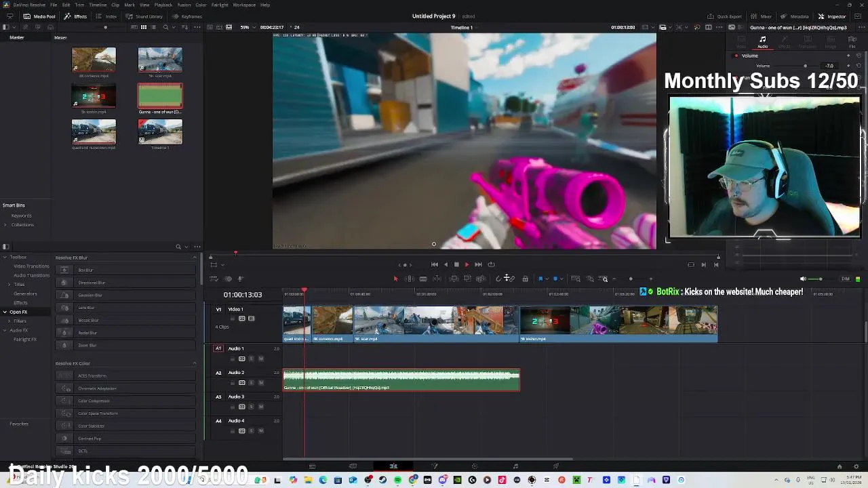Open the Fairlight page icon
The height and width of the screenshot is (488, 868).
tap(515, 466)
